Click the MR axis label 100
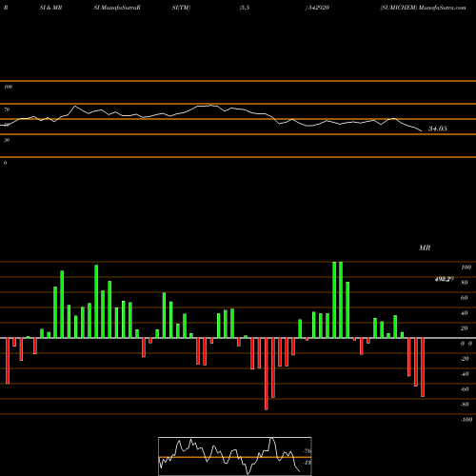The height and width of the screenshot is (476, 476). point(466,268)
